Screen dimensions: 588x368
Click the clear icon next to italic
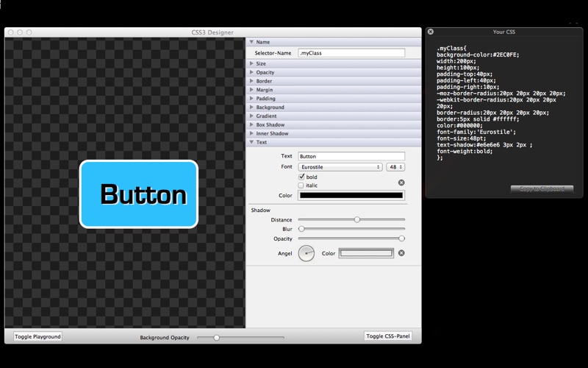pos(401,183)
